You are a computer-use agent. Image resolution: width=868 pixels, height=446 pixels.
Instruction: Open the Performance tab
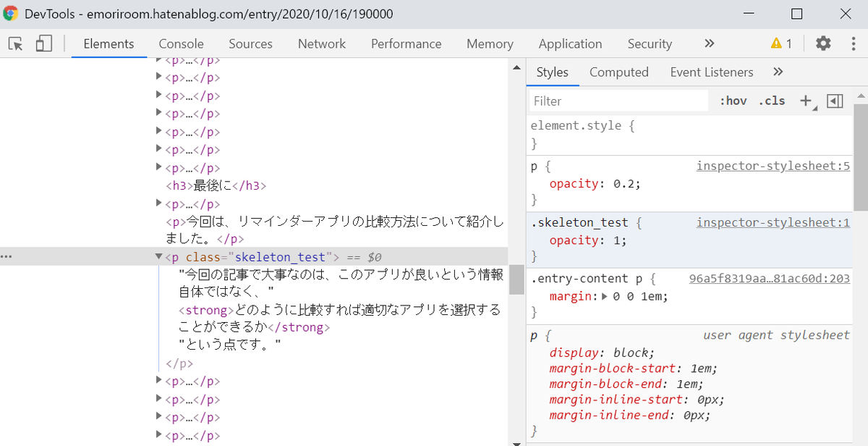pos(407,43)
